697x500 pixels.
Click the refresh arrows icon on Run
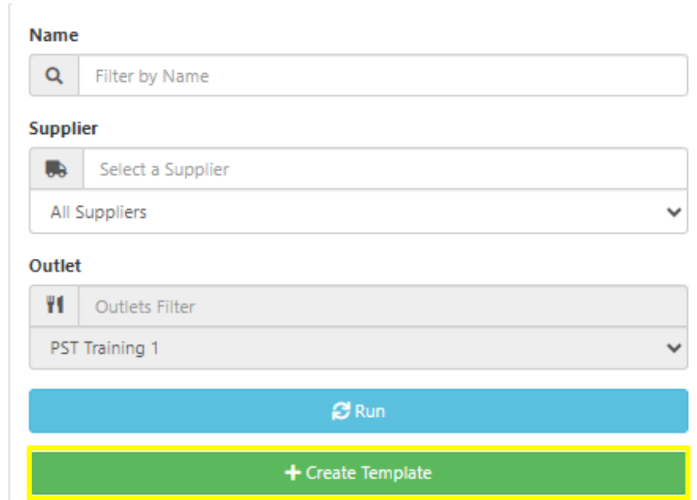tap(340, 411)
